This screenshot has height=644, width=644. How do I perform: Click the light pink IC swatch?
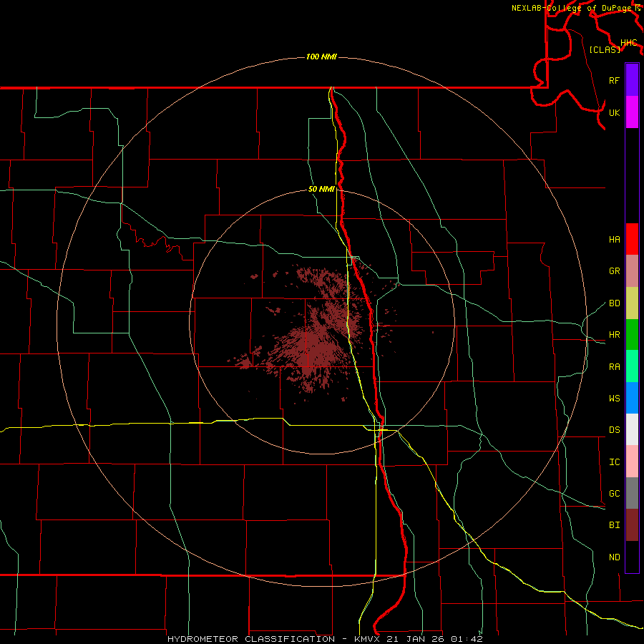click(x=632, y=462)
